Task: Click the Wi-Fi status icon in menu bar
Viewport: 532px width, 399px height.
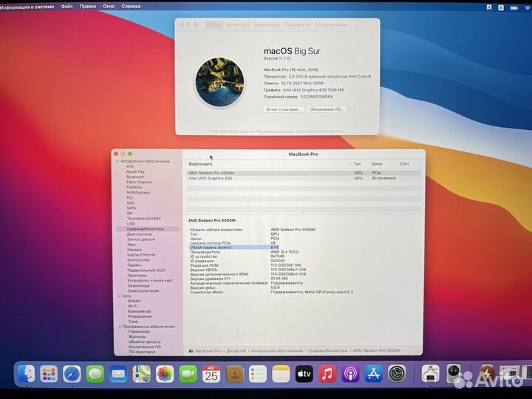Action: (528, 7)
